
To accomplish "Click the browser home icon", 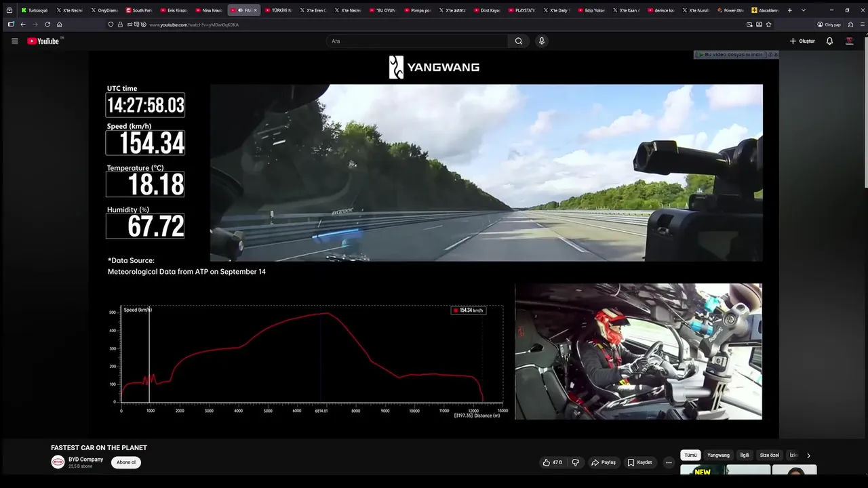I will [60, 24].
